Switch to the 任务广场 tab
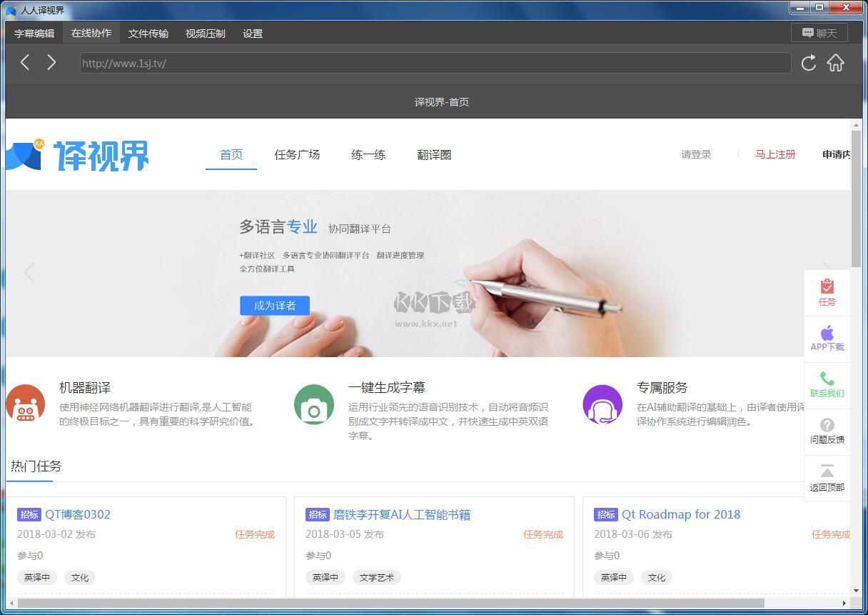The height and width of the screenshot is (615, 868). click(297, 154)
